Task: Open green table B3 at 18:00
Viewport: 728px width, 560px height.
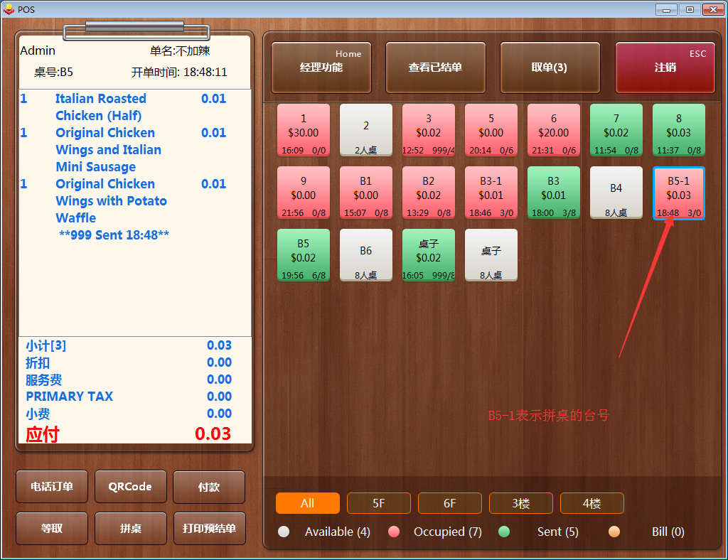Action: (553, 193)
